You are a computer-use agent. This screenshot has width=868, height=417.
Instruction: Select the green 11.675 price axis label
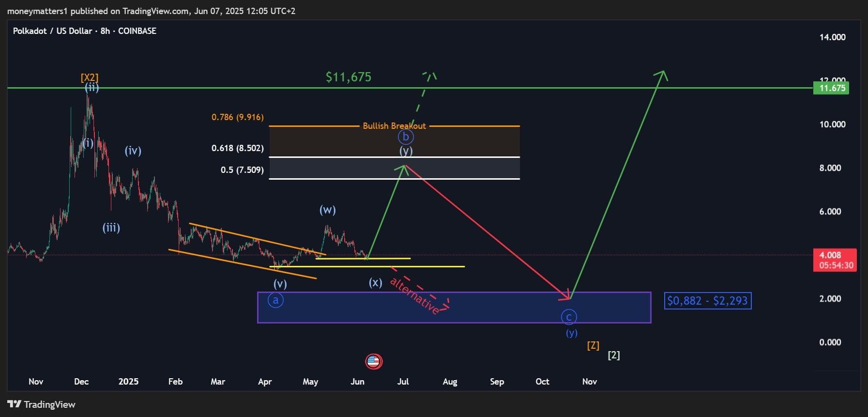point(831,88)
